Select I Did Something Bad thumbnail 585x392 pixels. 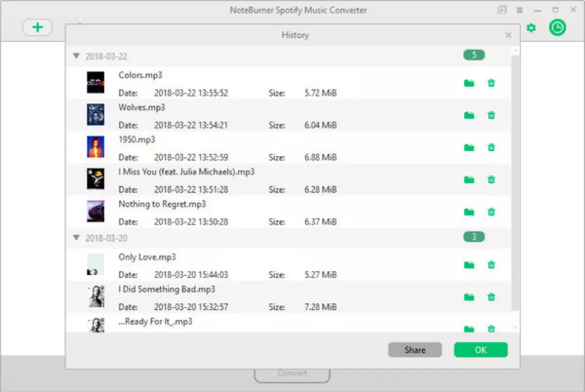[96, 296]
